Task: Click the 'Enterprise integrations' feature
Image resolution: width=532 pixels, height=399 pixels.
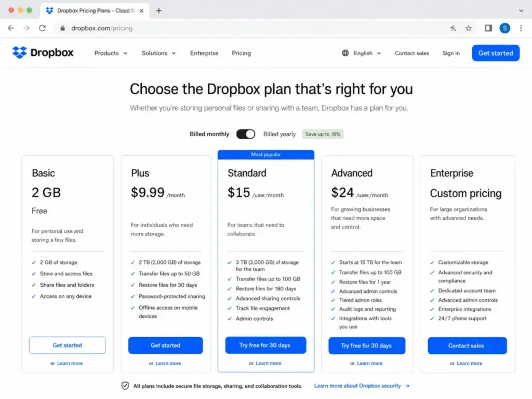Action: (x=464, y=309)
